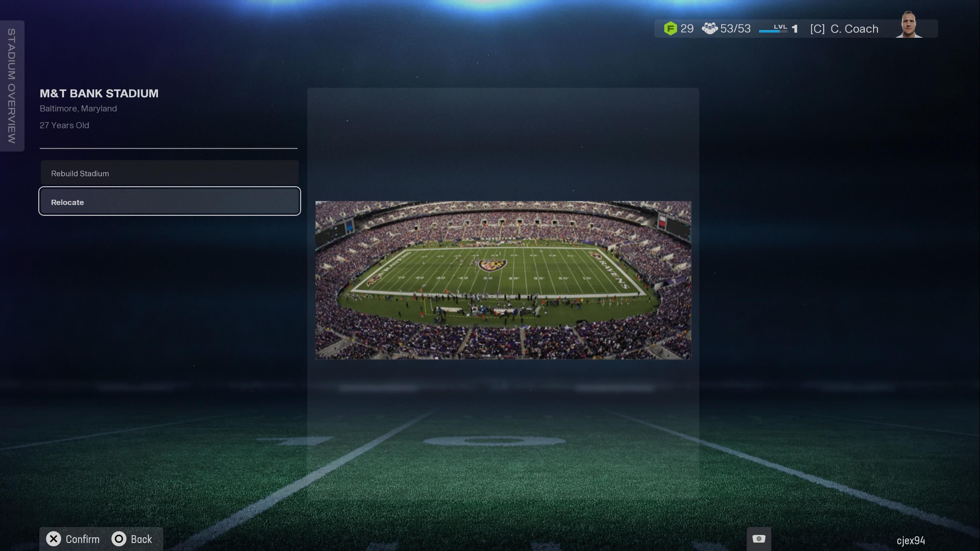
Task: Click the C. Coach name label
Action: tap(854, 29)
